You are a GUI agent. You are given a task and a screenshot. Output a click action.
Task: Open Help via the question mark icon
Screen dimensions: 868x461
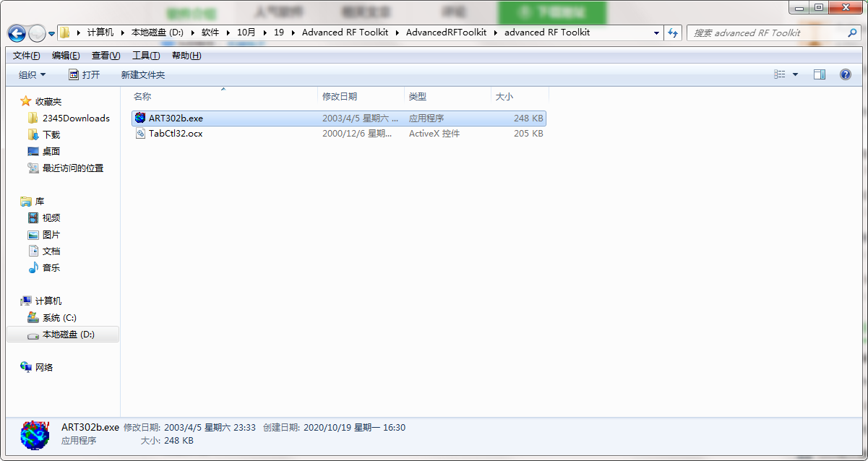(845, 74)
